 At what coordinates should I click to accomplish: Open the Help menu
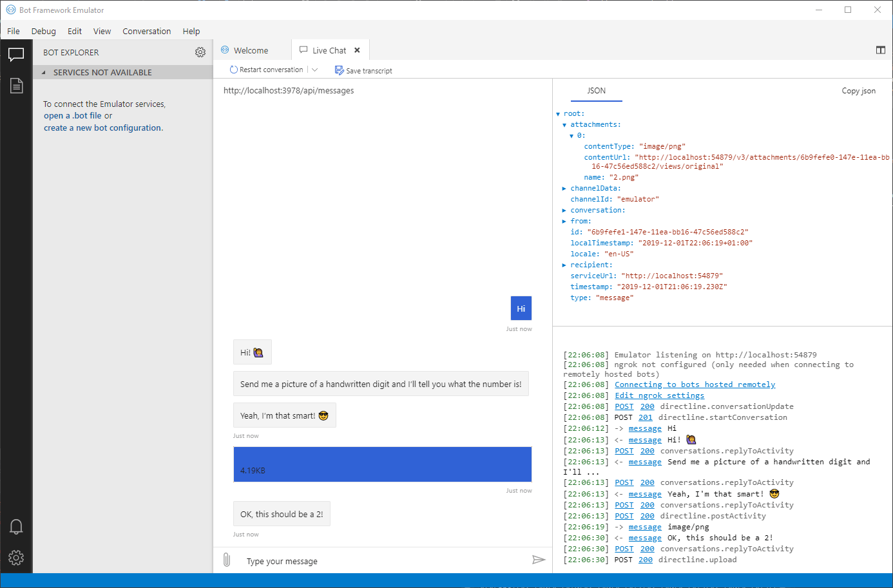click(x=191, y=31)
